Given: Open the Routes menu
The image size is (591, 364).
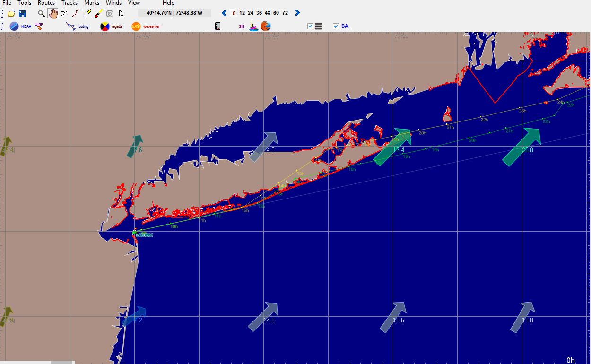Looking at the screenshot, I should click(46, 3).
